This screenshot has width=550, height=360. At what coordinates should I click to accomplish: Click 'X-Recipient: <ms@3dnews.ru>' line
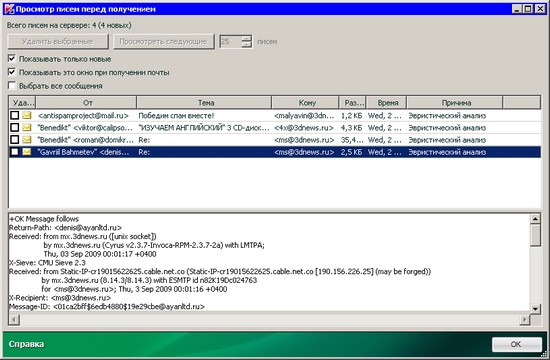(x=60, y=298)
